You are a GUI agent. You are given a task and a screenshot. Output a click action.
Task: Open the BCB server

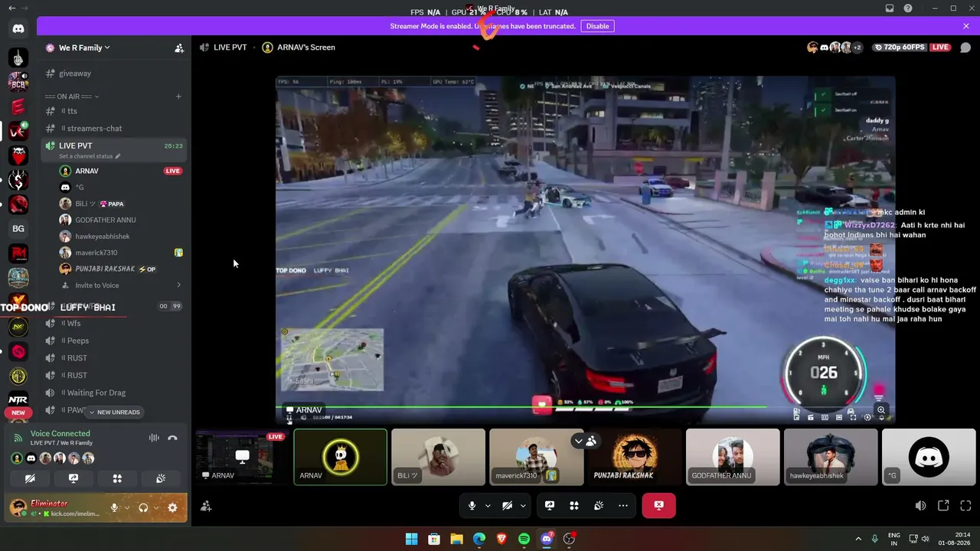pyautogui.click(x=18, y=81)
